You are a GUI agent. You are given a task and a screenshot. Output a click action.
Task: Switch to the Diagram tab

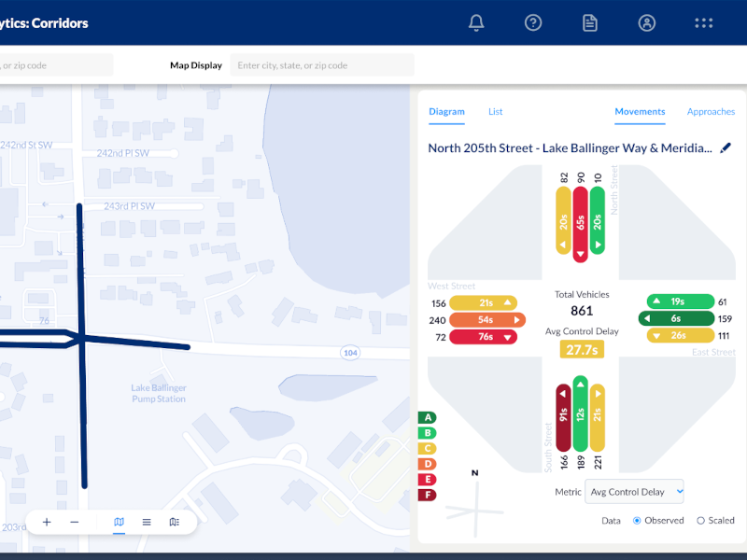click(446, 111)
